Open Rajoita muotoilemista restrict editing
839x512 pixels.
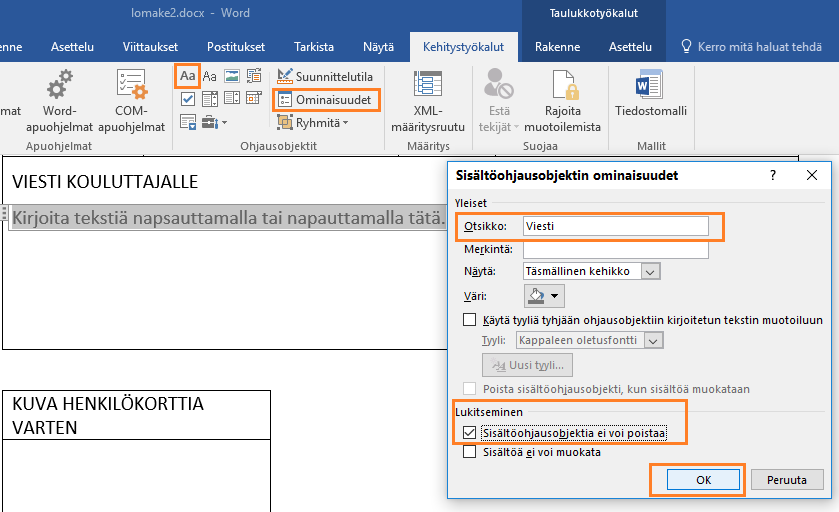click(562, 102)
